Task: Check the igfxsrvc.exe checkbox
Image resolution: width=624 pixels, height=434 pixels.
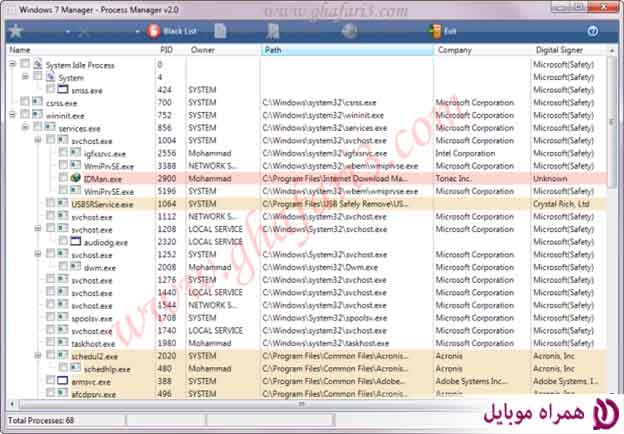Action: click(x=63, y=152)
